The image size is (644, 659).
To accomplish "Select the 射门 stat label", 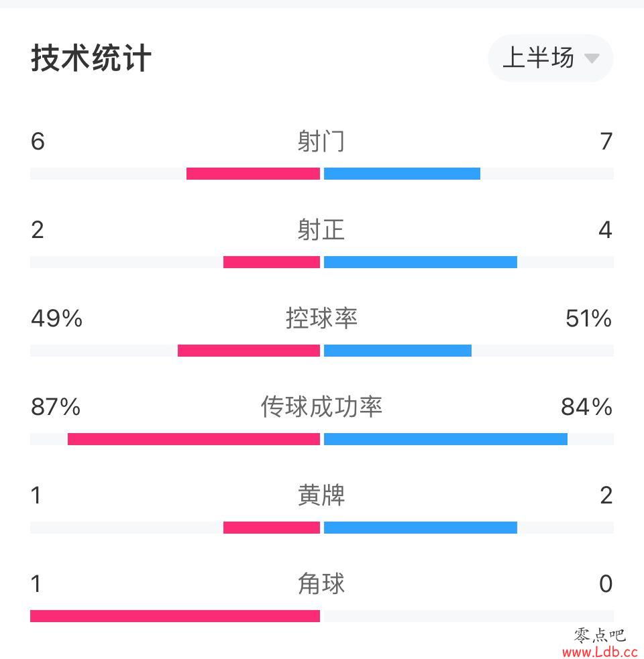I will (x=321, y=141).
